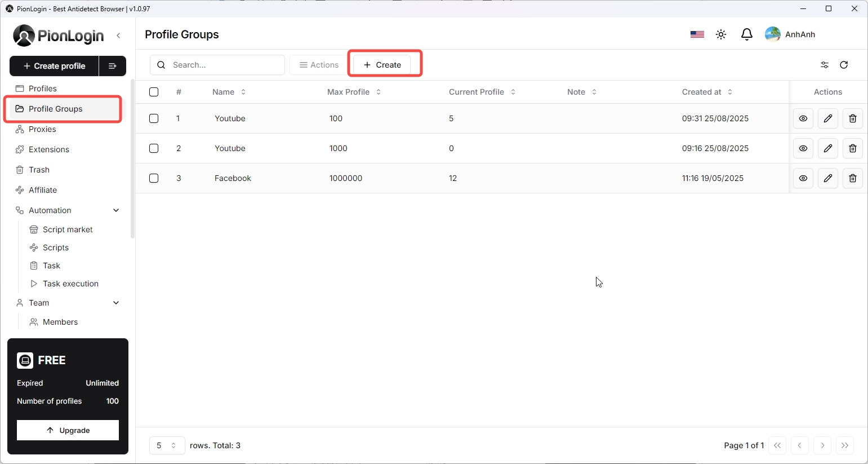Collapse the Team menu section

pyautogui.click(x=116, y=303)
